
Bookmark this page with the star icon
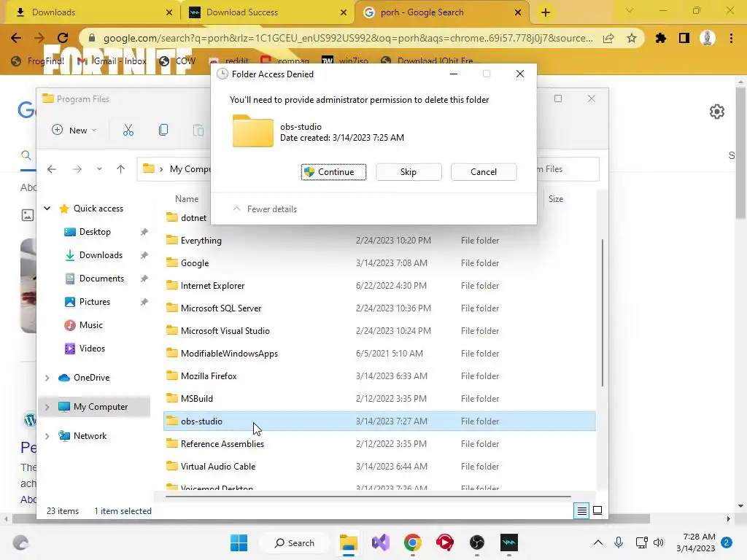[632, 38]
